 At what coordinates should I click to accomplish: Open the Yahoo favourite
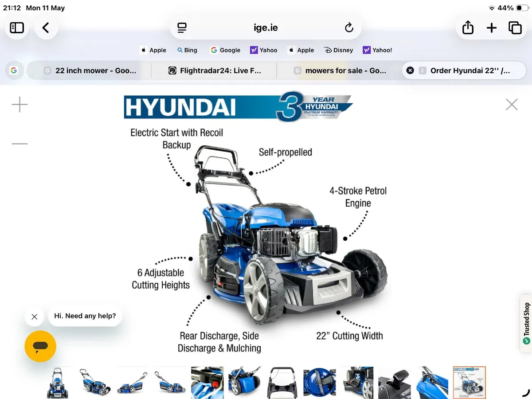coord(264,50)
